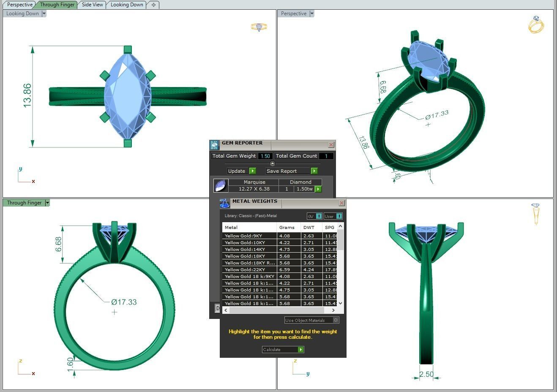Click the Side View ring thumbnail icon
The width and height of the screenshot is (557, 392).
[x=536, y=214]
